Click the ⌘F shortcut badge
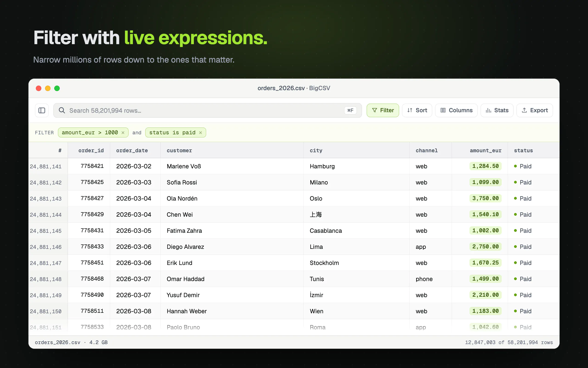The width and height of the screenshot is (588, 368). [350, 110]
